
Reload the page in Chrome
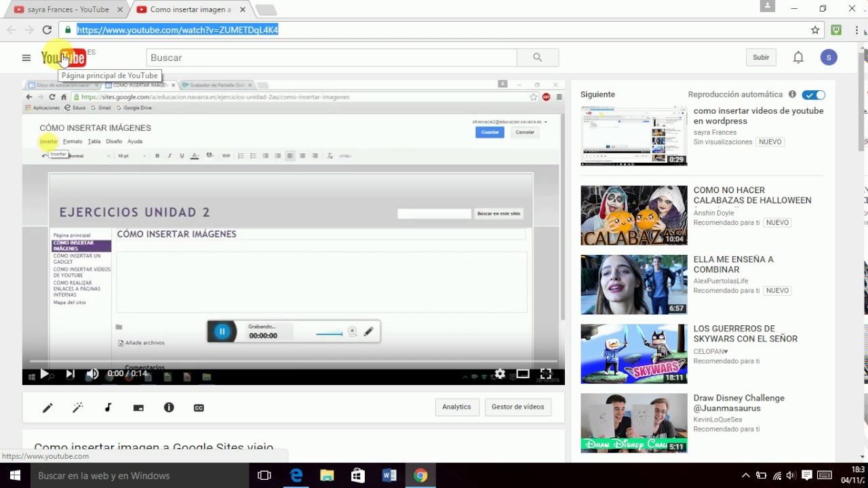click(x=47, y=30)
